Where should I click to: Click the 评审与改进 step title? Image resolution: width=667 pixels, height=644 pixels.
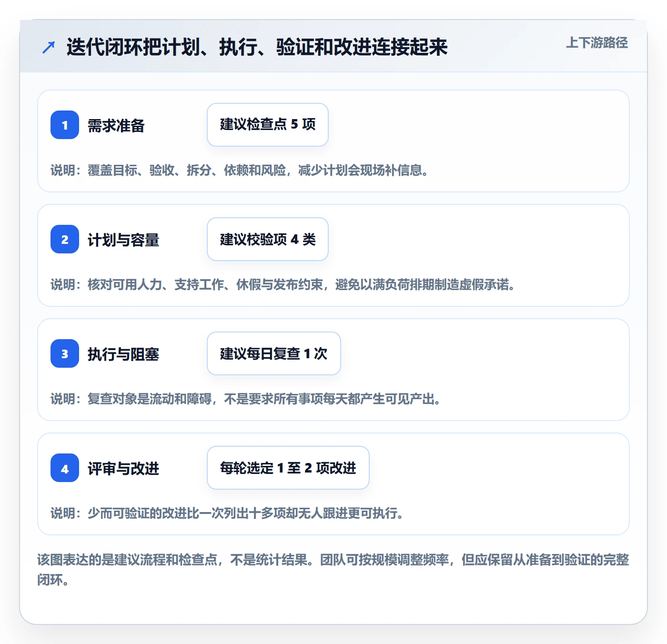coord(123,469)
